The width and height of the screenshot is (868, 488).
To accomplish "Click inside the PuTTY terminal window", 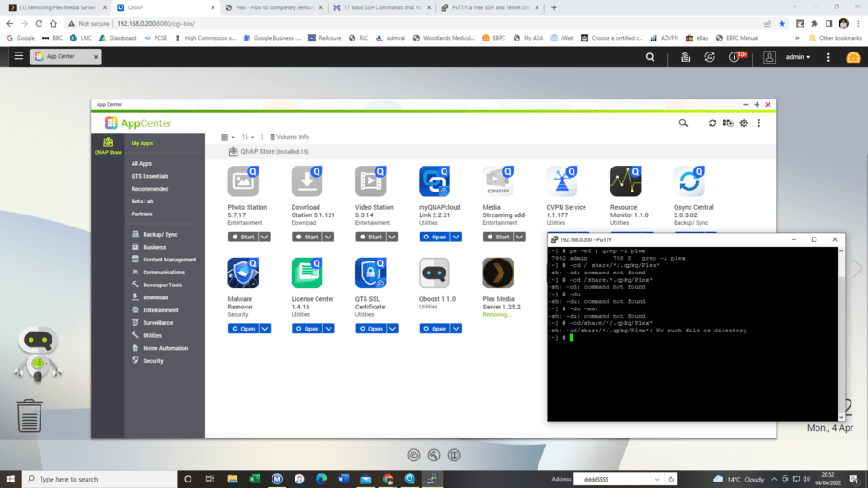I will tap(692, 333).
